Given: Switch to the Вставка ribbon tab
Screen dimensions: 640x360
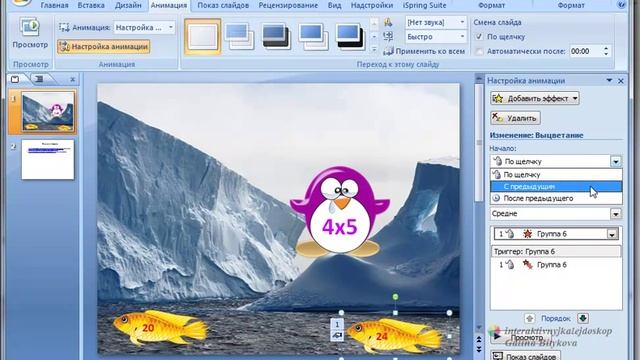Looking at the screenshot, I should (91, 5).
